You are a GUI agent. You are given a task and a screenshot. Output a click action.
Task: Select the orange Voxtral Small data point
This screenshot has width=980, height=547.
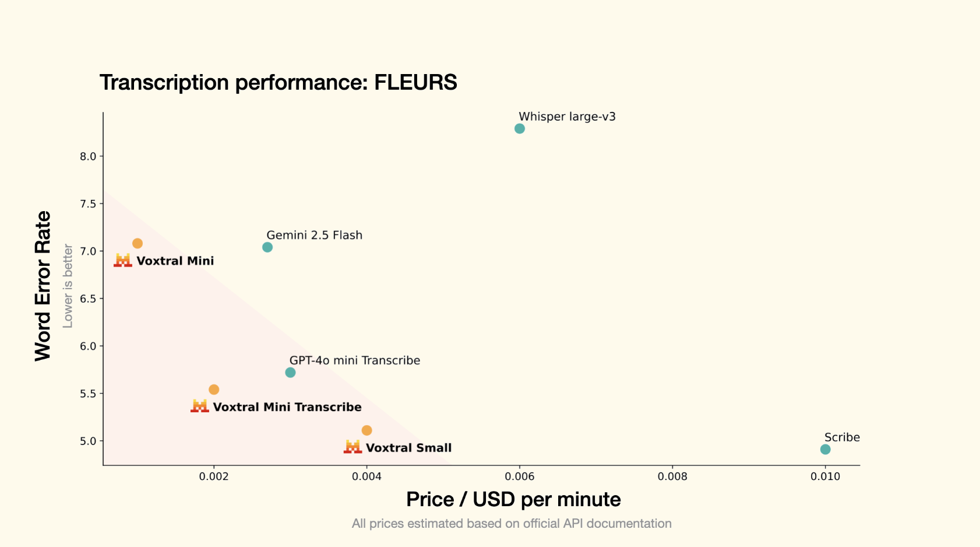(x=366, y=430)
